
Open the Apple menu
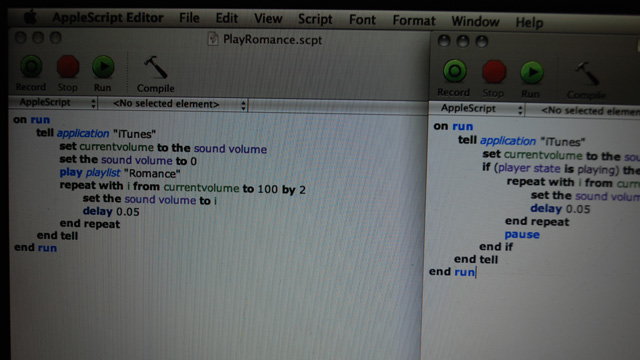[x=30, y=17]
